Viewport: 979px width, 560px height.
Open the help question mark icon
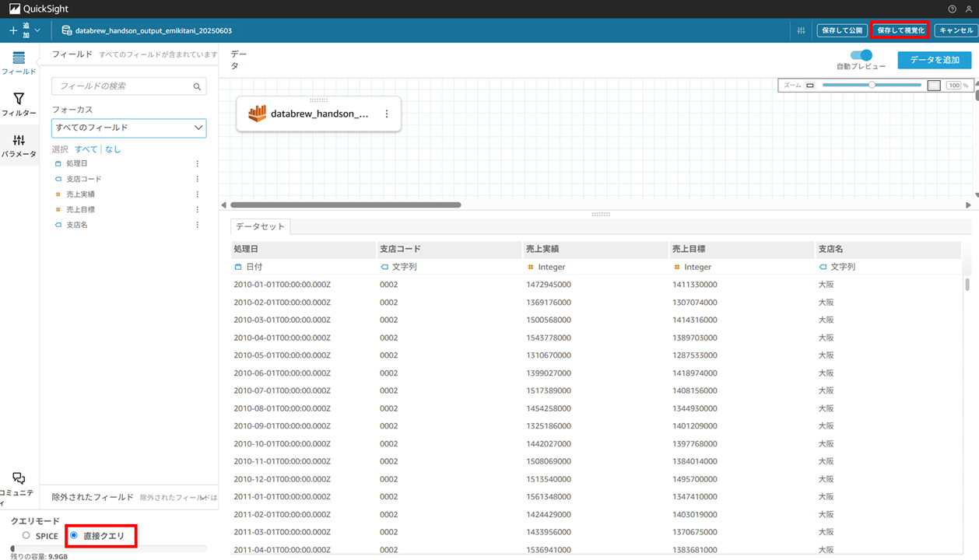point(952,9)
